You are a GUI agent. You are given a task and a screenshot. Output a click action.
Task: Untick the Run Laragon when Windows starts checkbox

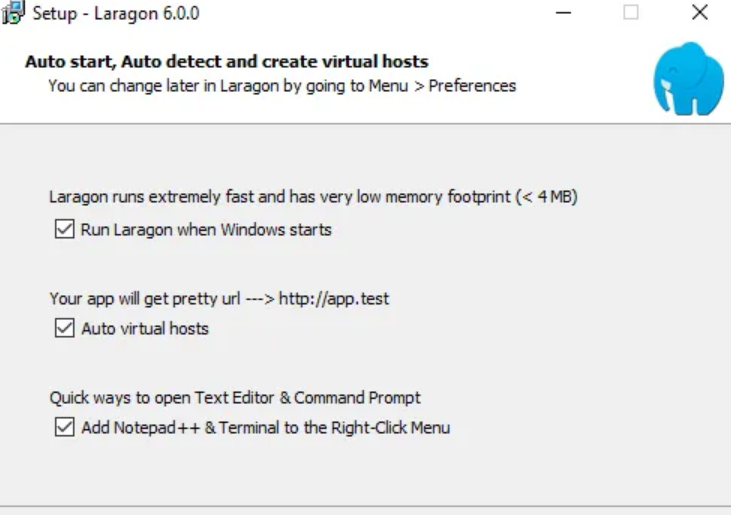65,230
